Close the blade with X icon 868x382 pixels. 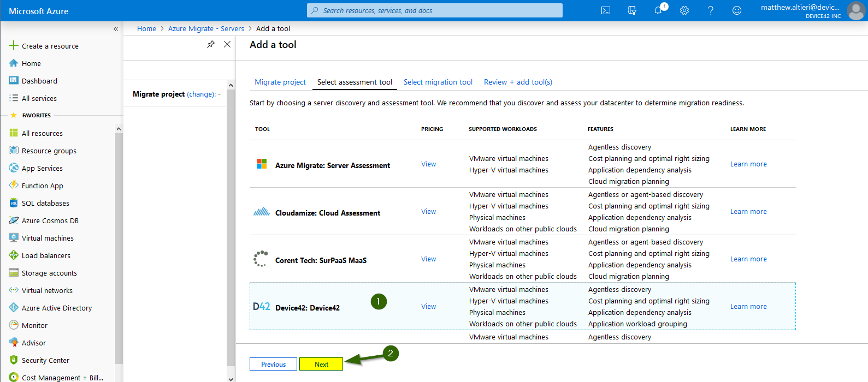click(227, 44)
